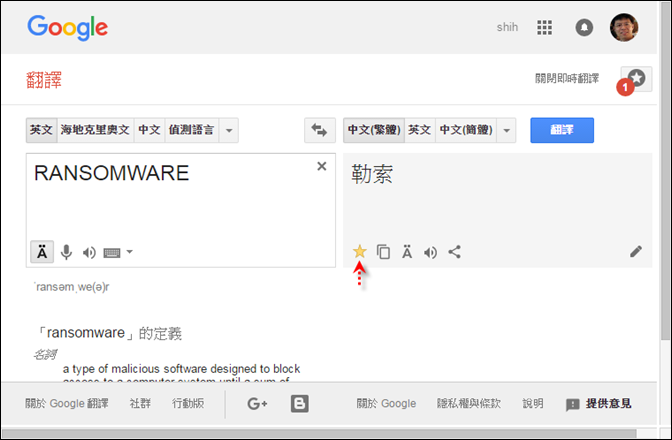Swap source and target languages
Screen dimensions: 672x440
(x=320, y=130)
